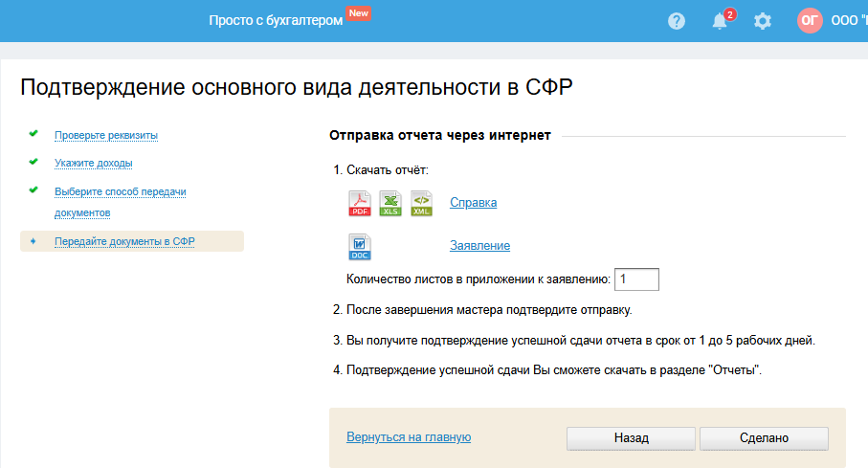
Task: Go to step Проверьте реквизиты
Action: [106, 135]
